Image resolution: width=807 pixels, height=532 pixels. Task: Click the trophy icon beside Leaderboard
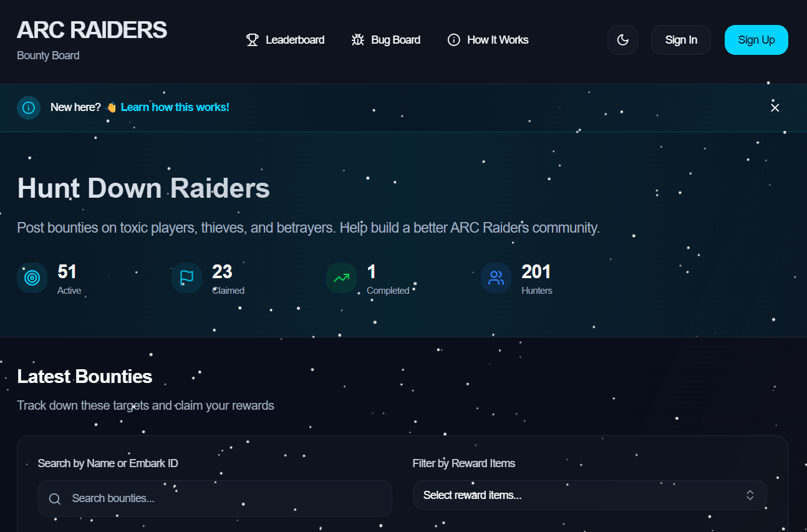[252, 40]
